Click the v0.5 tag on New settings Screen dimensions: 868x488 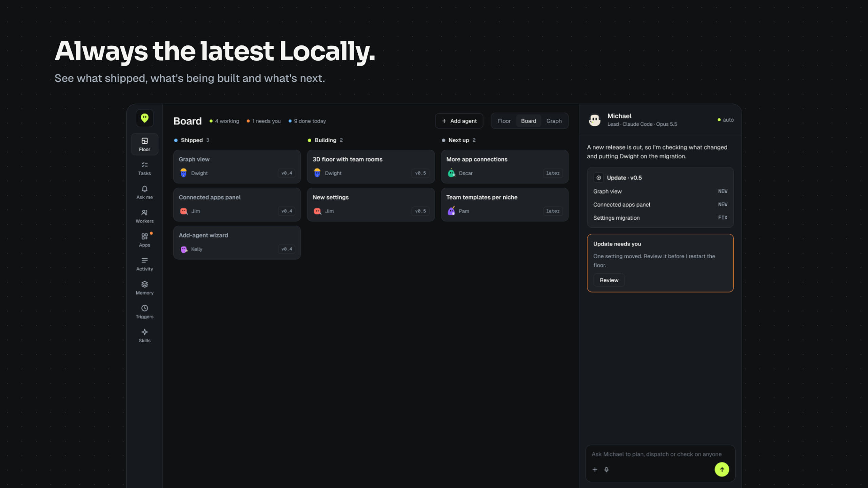point(420,211)
